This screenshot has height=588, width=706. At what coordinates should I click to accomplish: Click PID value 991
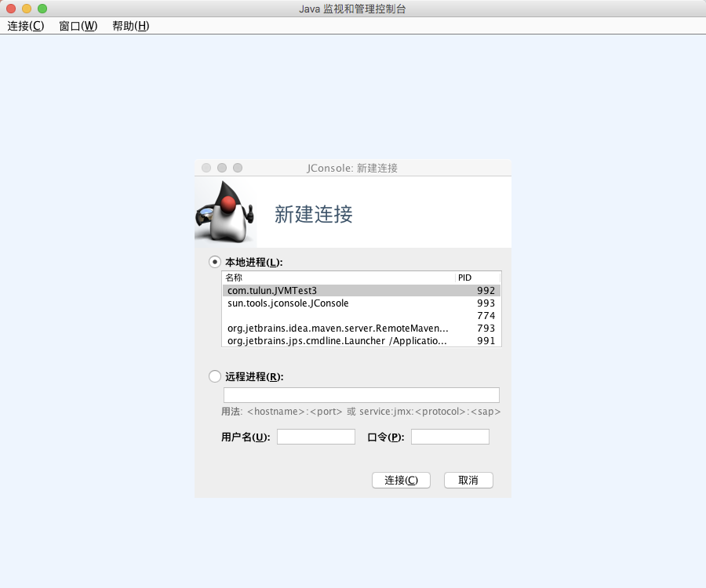486,340
